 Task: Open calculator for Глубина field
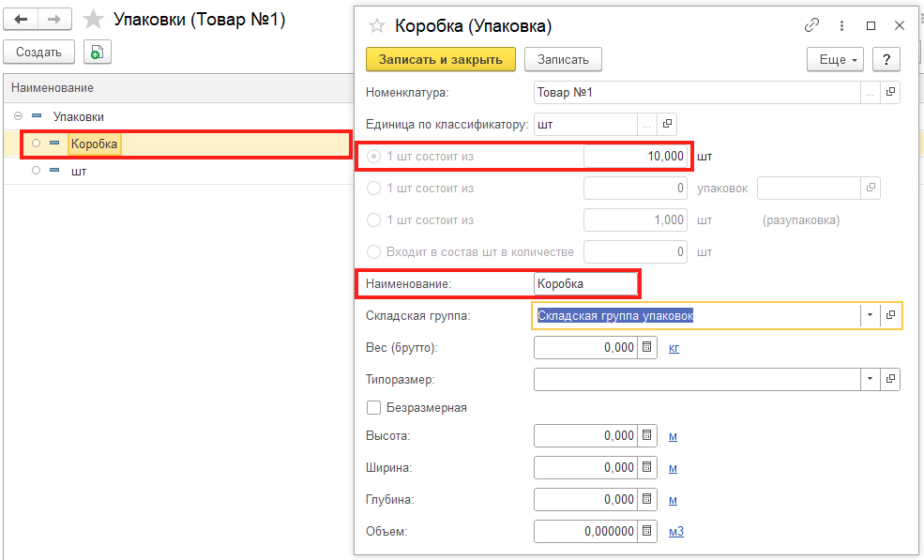tap(646, 499)
